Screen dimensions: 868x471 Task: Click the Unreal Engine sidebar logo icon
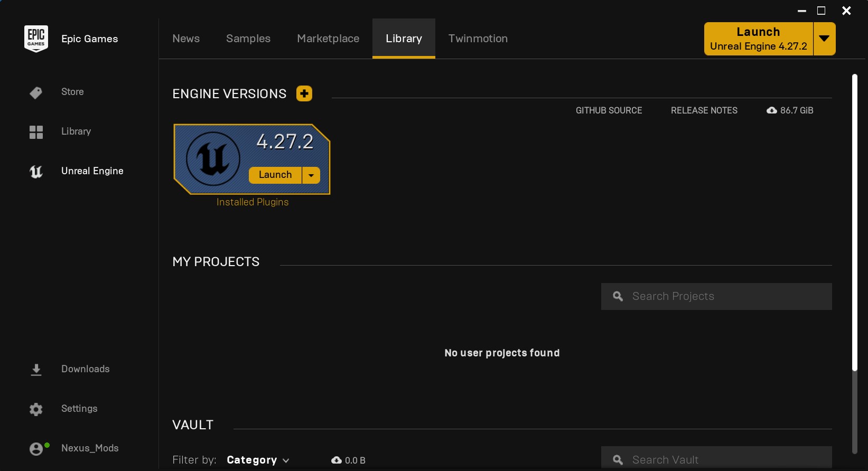click(x=36, y=172)
